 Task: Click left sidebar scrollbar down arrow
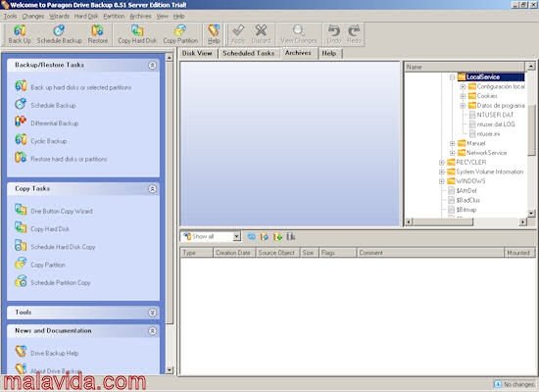[170, 370]
